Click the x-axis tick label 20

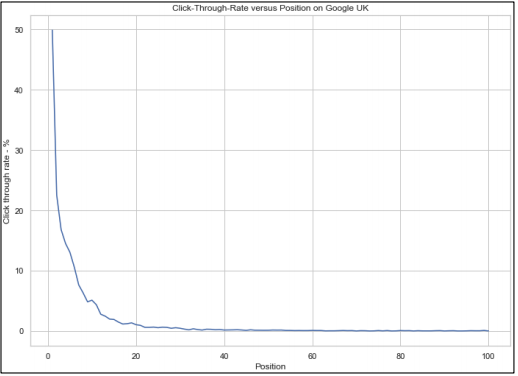pyautogui.click(x=136, y=356)
